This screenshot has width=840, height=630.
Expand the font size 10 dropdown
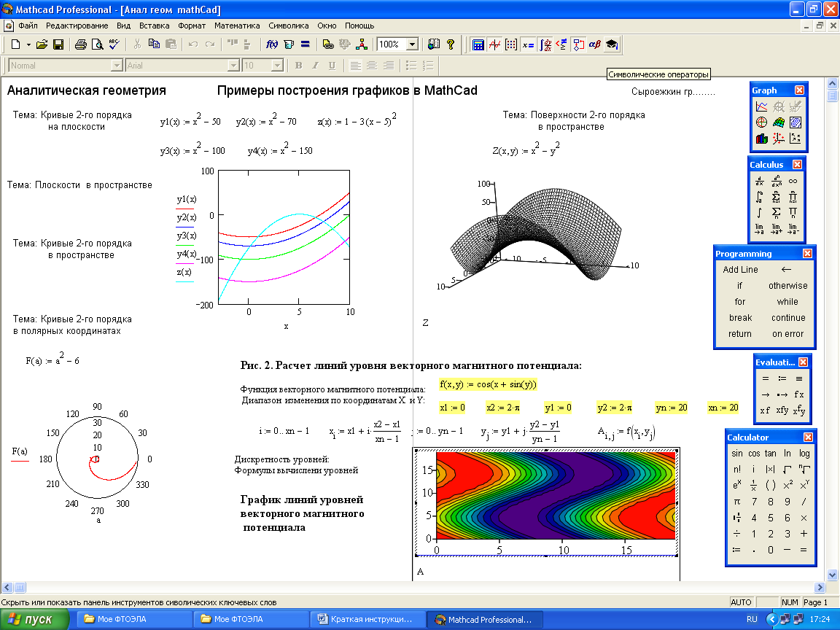pos(277,66)
